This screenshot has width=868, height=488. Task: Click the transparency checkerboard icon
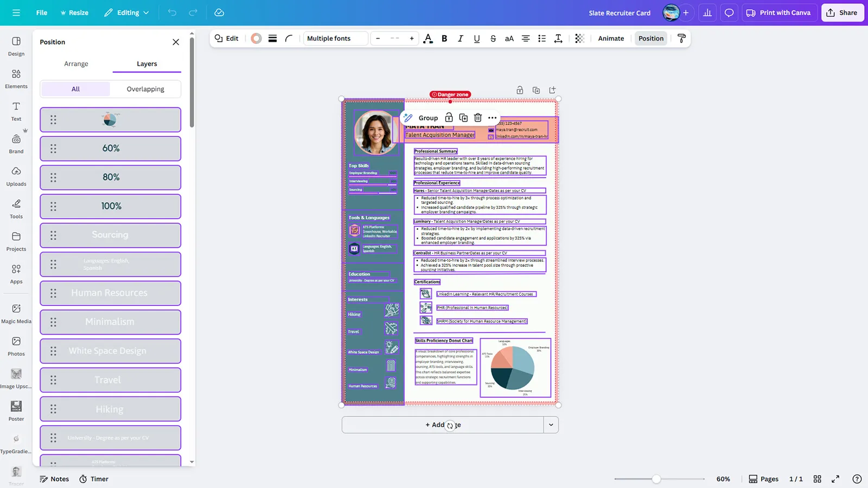[579, 38]
